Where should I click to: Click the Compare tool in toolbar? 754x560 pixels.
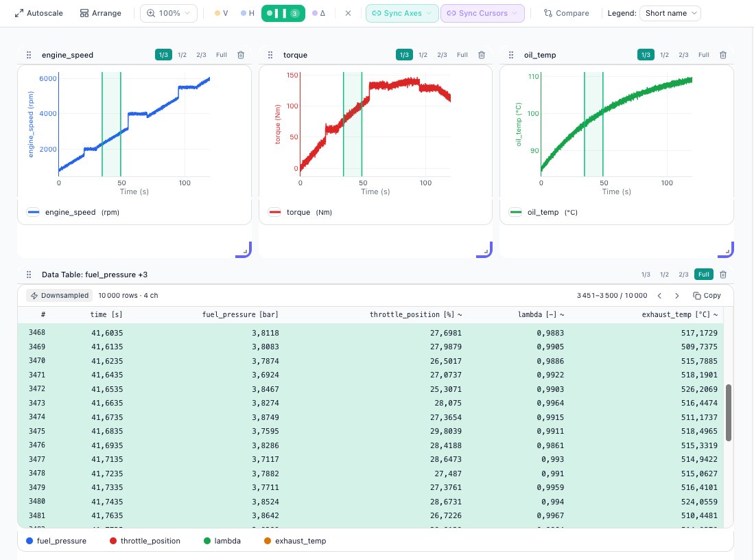tap(566, 13)
